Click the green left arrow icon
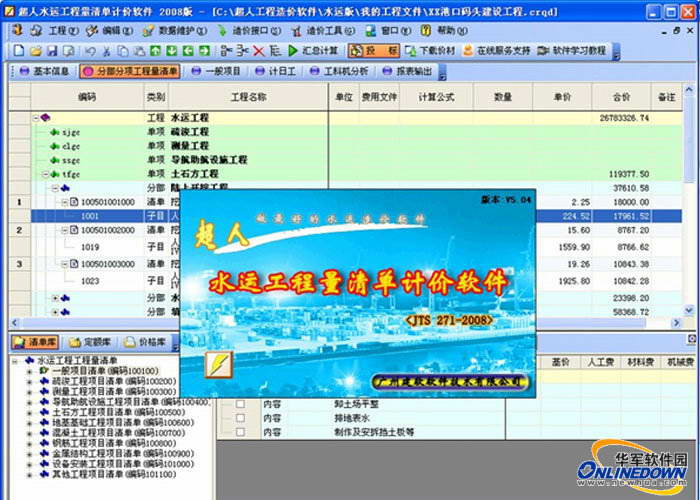This screenshot has width=700, height=500. click(x=188, y=51)
